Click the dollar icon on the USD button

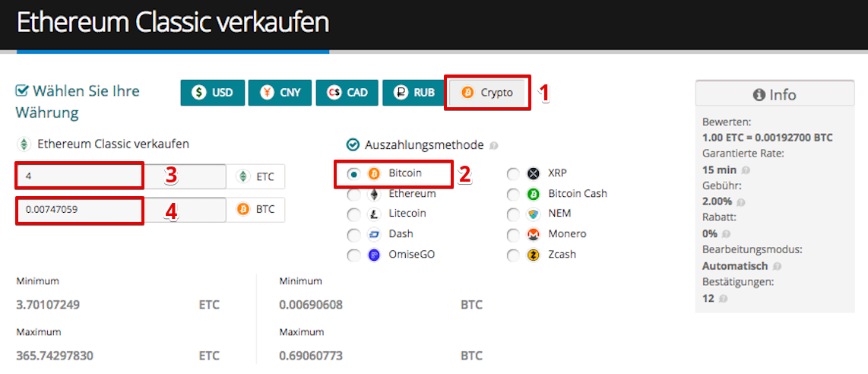(199, 93)
